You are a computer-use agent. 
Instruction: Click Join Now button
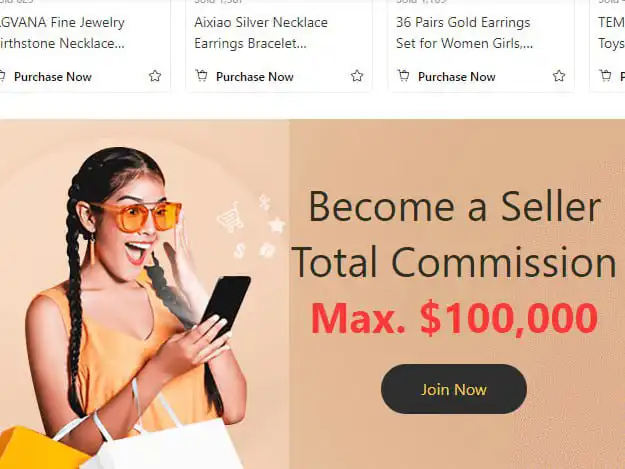point(454,389)
